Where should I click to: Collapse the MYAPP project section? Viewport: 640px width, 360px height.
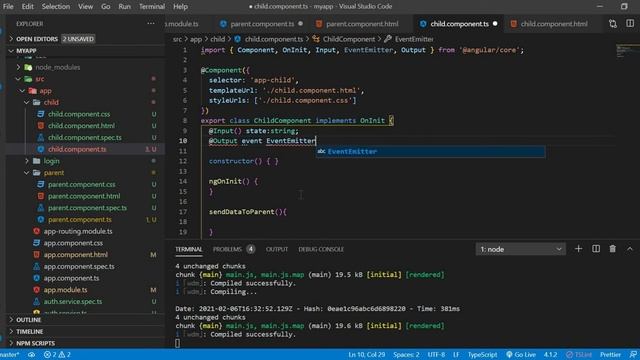[x=26, y=51]
